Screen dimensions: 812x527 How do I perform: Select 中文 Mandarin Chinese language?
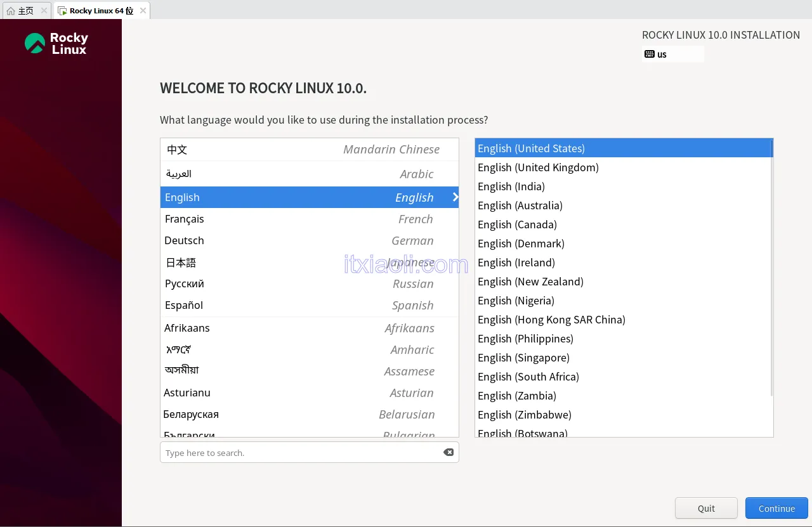(310, 150)
